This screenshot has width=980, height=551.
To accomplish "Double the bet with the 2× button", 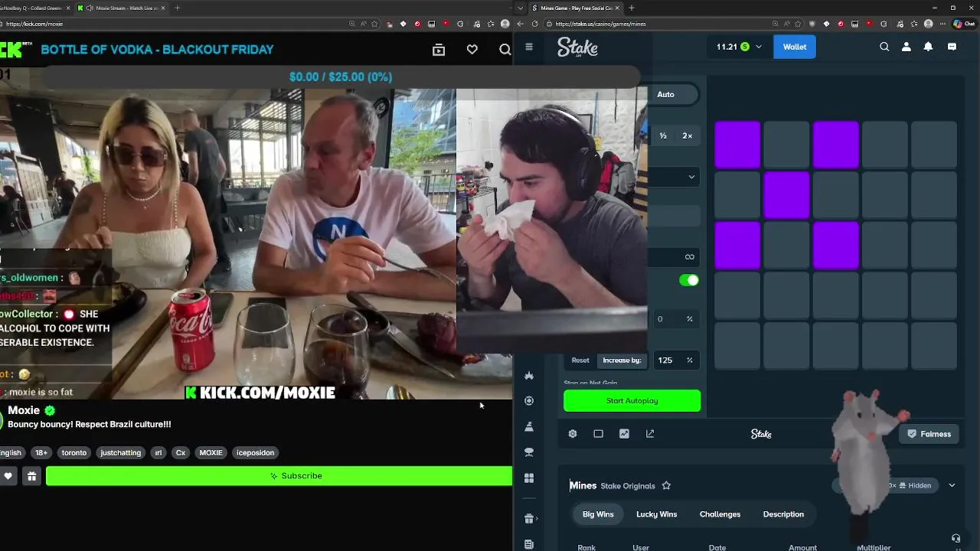I will pyautogui.click(x=687, y=135).
